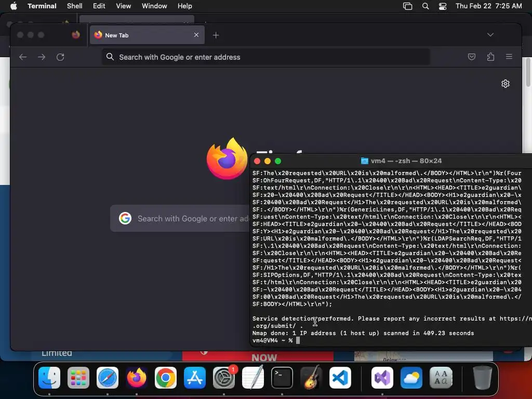Open the Edit menu
The image size is (532, 399).
(99, 6)
